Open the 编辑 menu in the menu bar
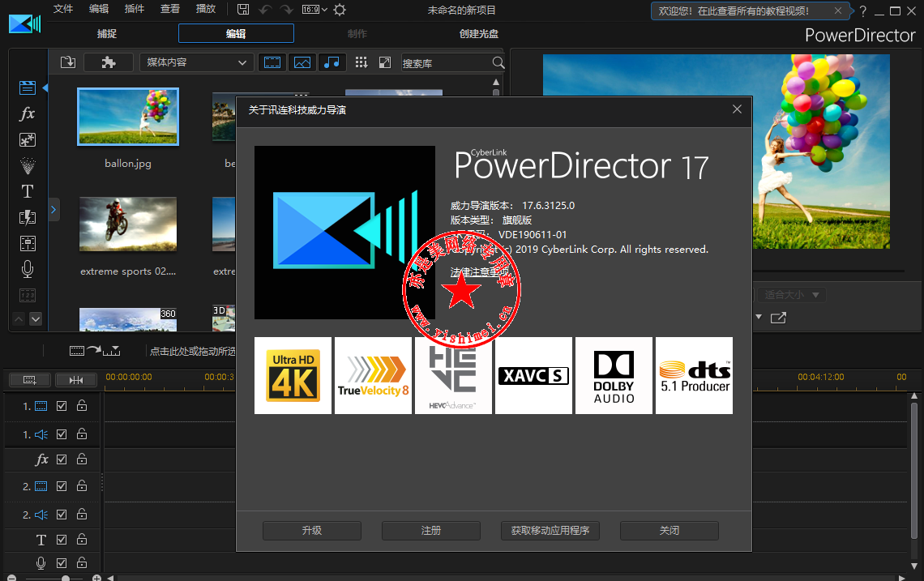924x581 pixels. coord(99,9)
